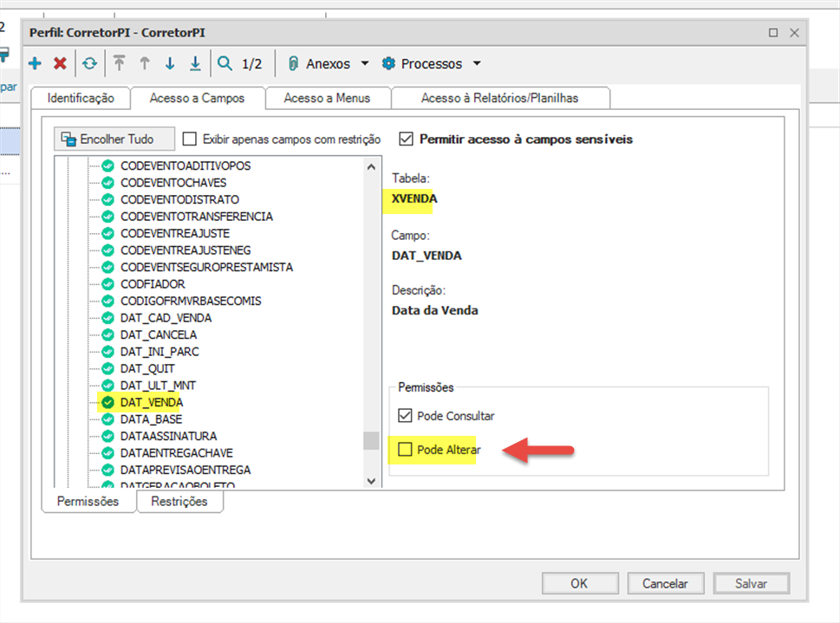Click green check icon beside DAT_VENDA
Image resolution: width=840 pixels, height=623 pixels.
tap(107, 402)
